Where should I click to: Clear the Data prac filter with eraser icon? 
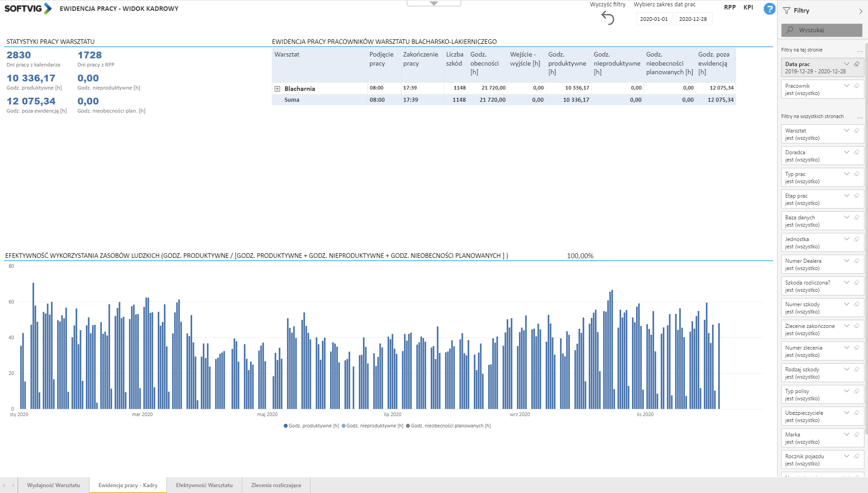(856, 64)
